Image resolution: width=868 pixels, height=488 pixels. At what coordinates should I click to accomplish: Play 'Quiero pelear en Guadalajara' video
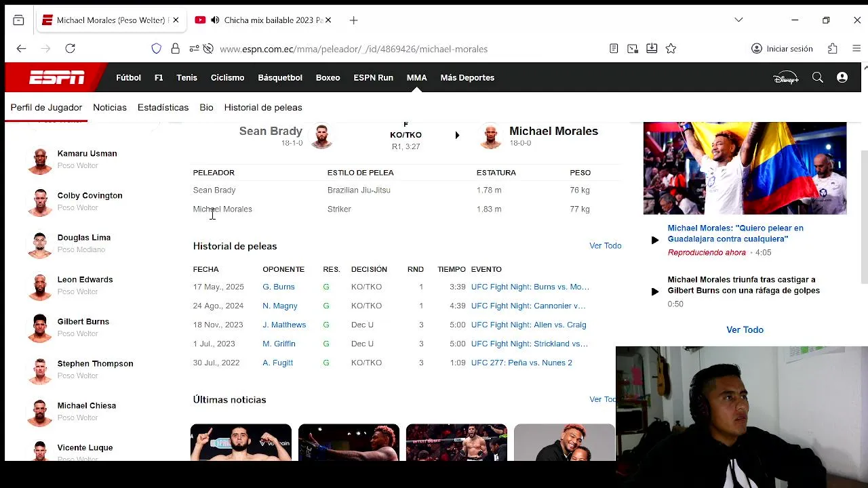pyautogui.click(x=655, y=240)
